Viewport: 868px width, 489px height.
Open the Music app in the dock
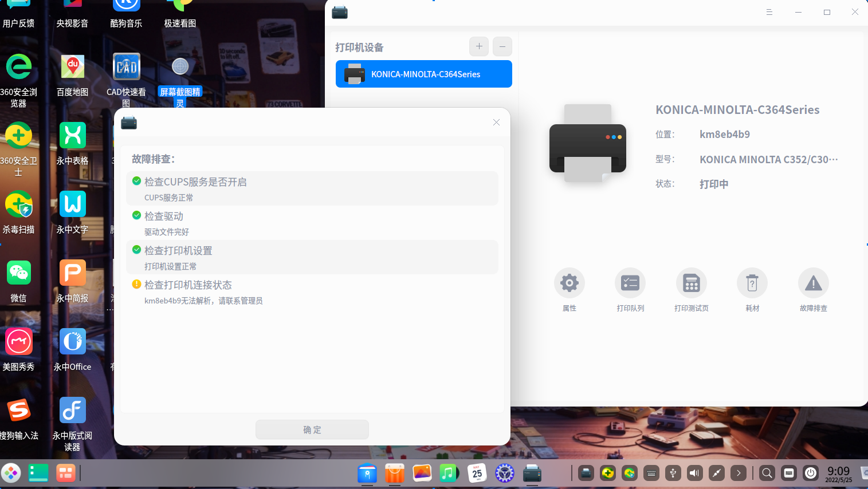coord(449,473)
